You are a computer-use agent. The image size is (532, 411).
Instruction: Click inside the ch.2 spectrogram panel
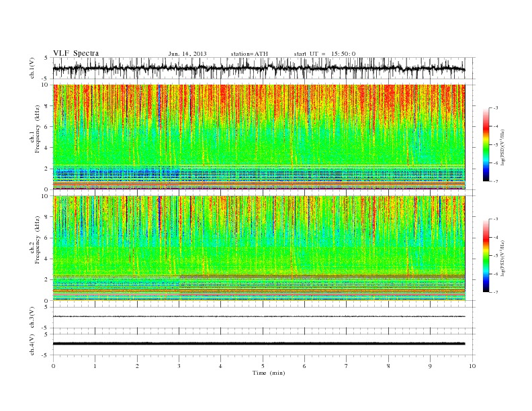(x=259, y=248)
